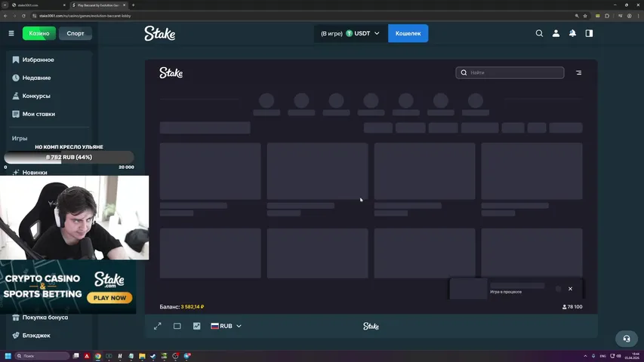The width and height of the screenshot is (644, 362).
Task: Toggle theater mode rectangle icon
Action: [x=177, y=327]
